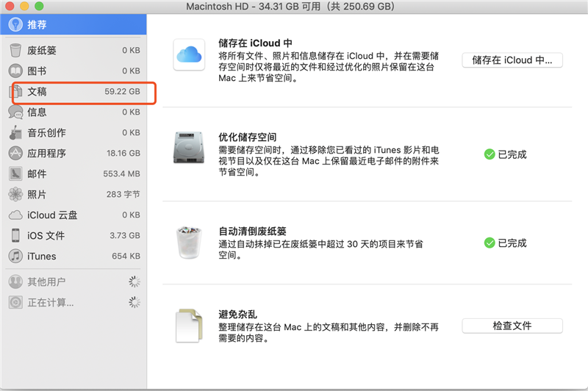588x391 pixels.
Task: Click the document pages icon for 避免杂乱
Action: point(189,326)
